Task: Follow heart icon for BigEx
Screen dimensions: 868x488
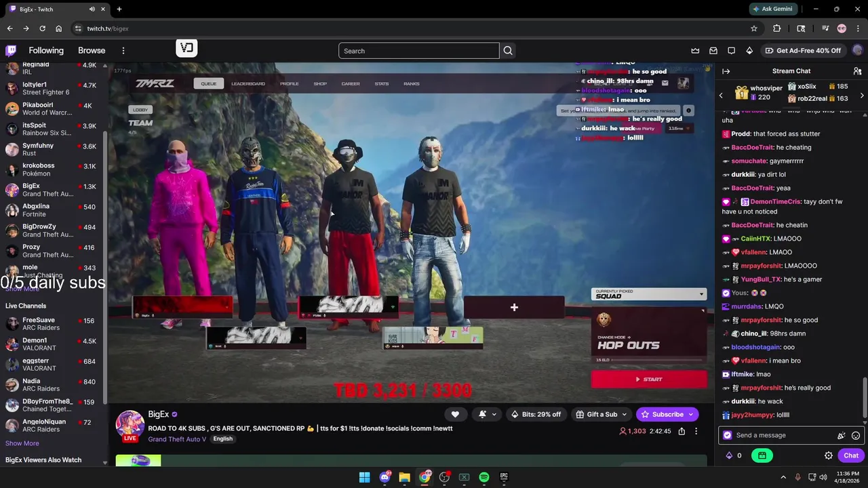Action: tap(455, 414)
